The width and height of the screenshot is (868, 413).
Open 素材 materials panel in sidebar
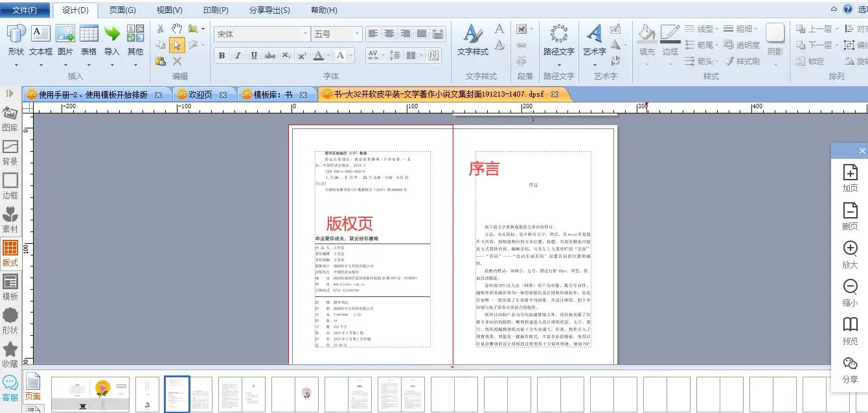(10, 218)
